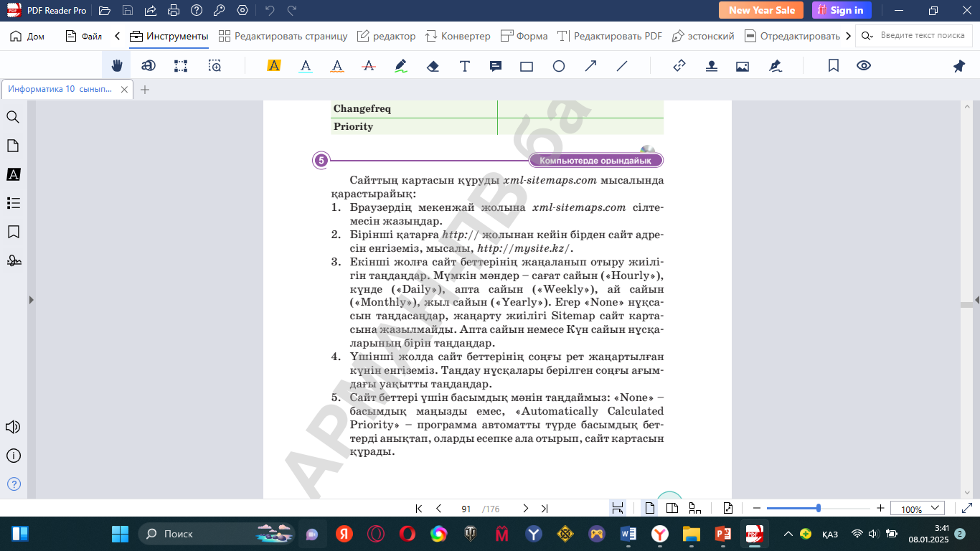Expand more toolbar tabs with right chevron
980x551 pixels.
(848, 36)
